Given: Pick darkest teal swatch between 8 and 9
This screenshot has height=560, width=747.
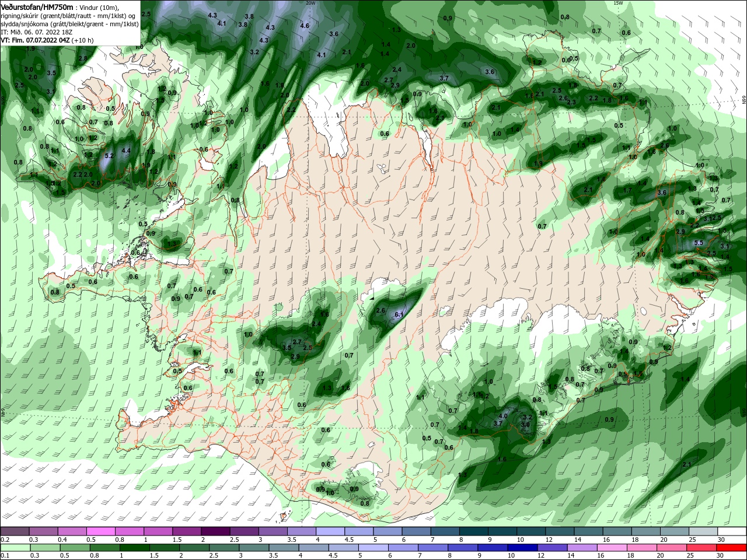Looking at the screenshot, I should pos(474,531).
